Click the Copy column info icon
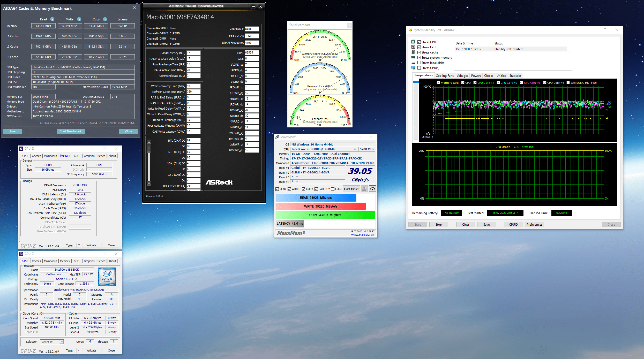The image size is (644, 359). [x=105, y=19]
